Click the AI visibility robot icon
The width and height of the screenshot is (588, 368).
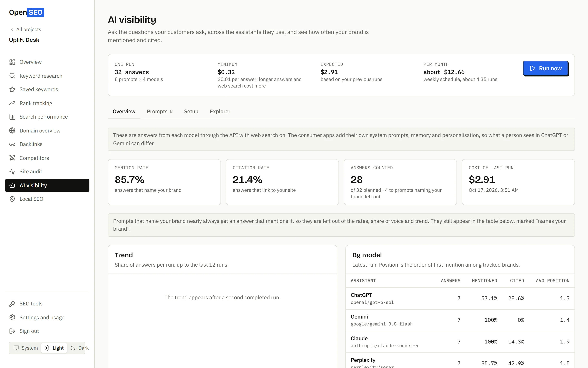pos(12,185)
